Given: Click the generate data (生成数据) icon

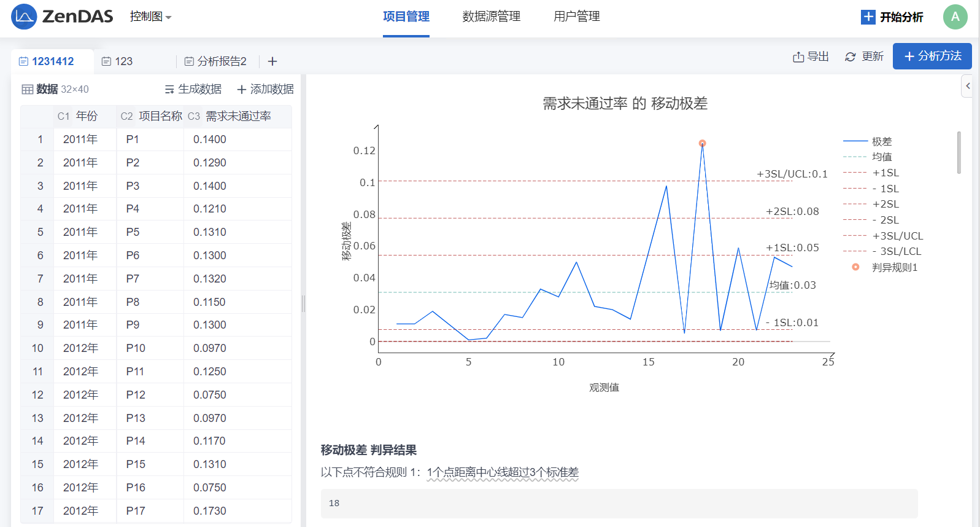Looking at the screenshot, I should coord(170,90).
